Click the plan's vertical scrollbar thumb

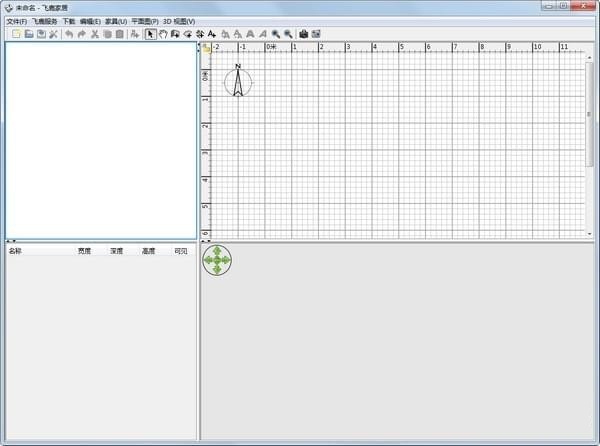(x=589, y=114)
